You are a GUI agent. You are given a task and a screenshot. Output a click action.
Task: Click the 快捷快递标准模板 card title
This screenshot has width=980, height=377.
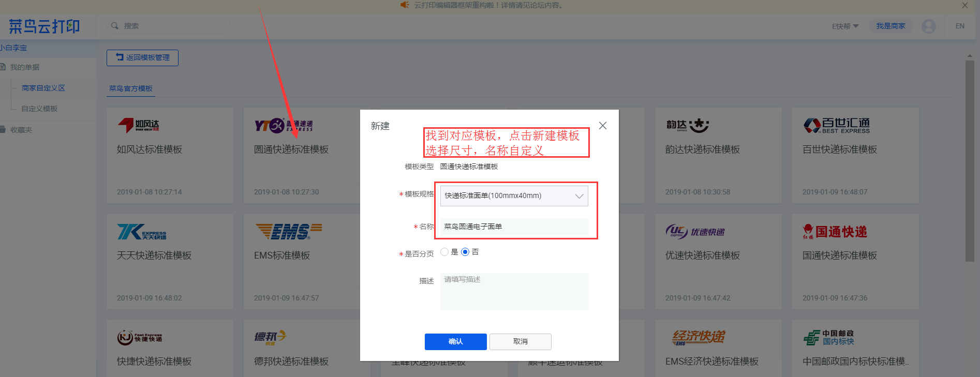(x=154, y=361)
